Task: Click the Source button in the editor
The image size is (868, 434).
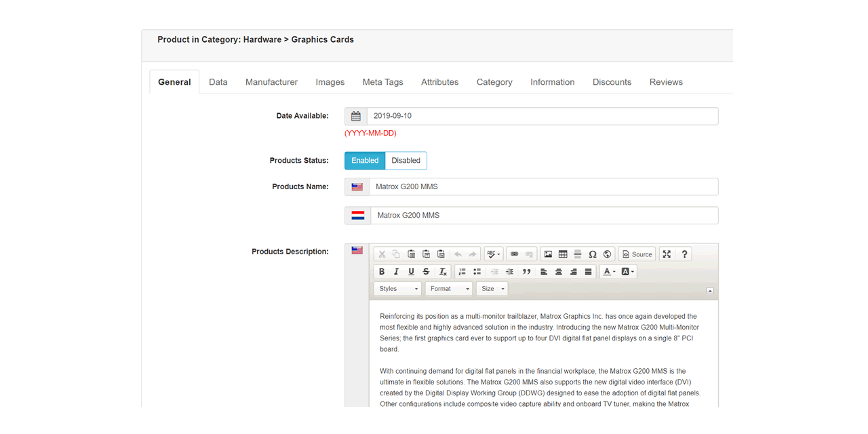Action: [637, 254]
